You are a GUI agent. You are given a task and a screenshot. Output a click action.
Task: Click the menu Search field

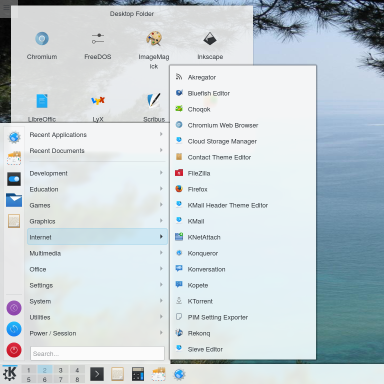click(x=97, y=353)
